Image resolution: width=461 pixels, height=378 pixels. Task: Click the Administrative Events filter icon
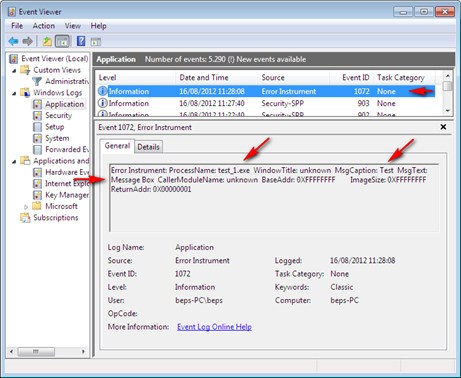37,81
